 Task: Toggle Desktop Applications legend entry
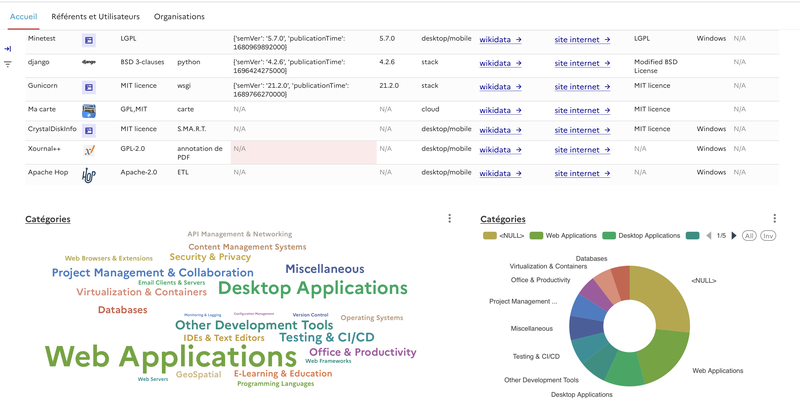tap(641, 236)
